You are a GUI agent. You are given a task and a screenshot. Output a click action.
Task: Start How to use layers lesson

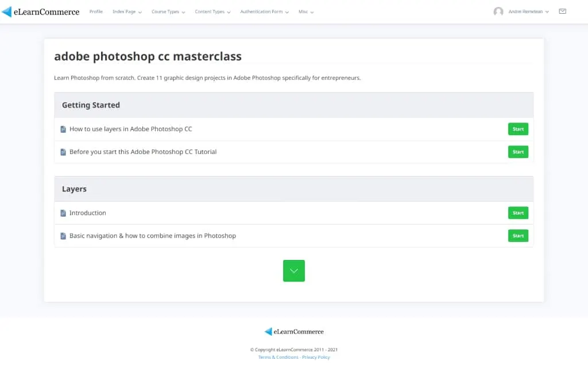click(518, 129)
